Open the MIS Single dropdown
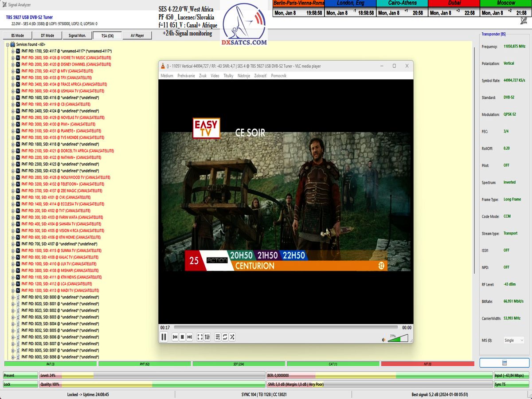532x399 pixels. (514, 340)
